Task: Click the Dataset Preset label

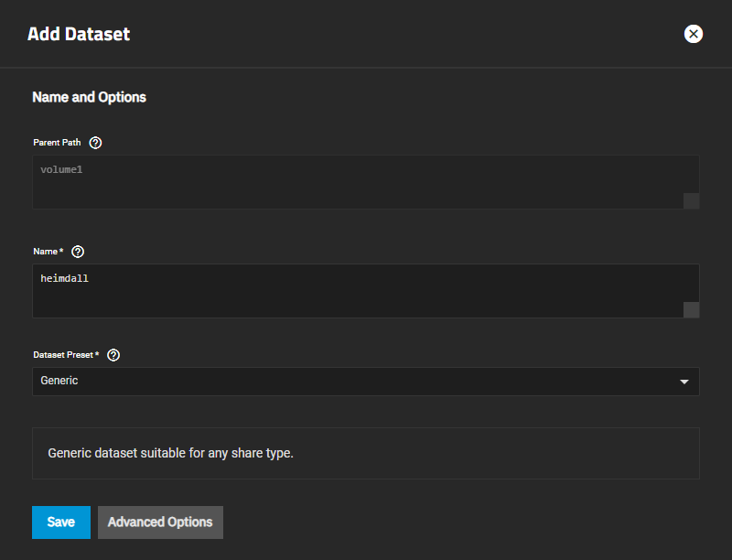Action: [x=66, y=355]
